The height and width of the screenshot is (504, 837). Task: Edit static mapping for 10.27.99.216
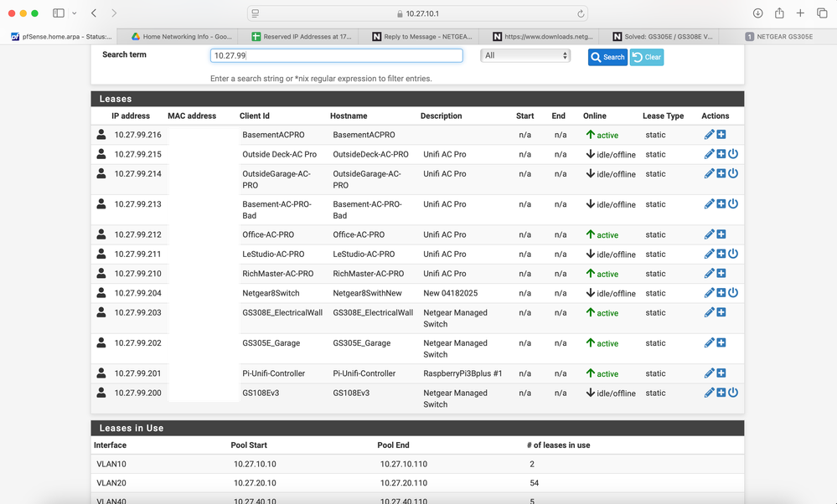709,135
